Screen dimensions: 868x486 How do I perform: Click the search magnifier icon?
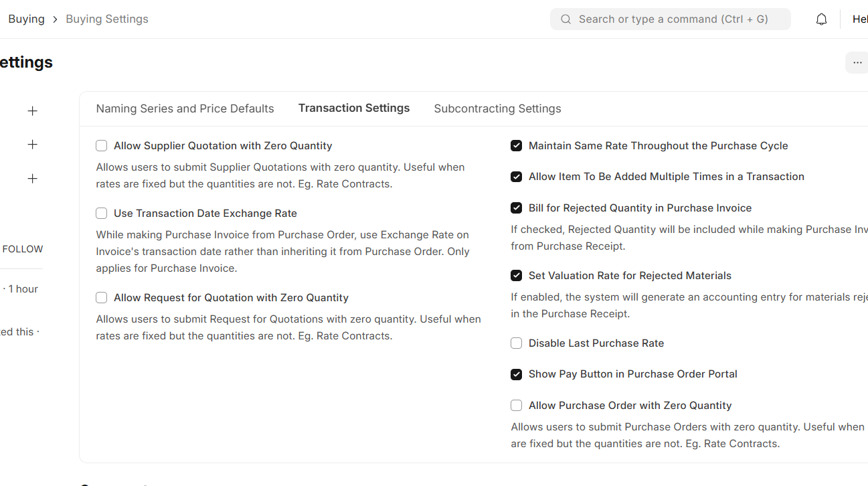(x=566, y=19)
